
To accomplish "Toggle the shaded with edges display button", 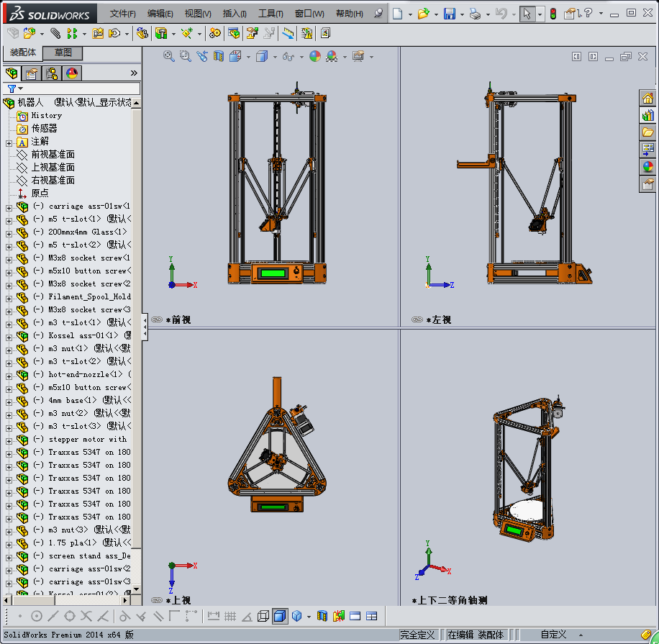I will [x=280, y=616].
